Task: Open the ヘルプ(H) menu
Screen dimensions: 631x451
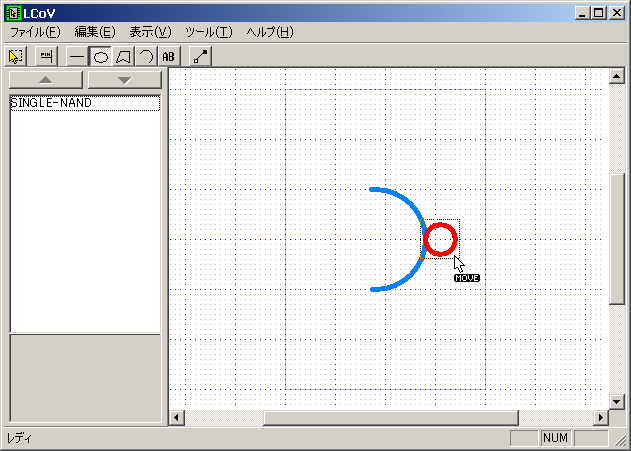Action: [270, 32]
